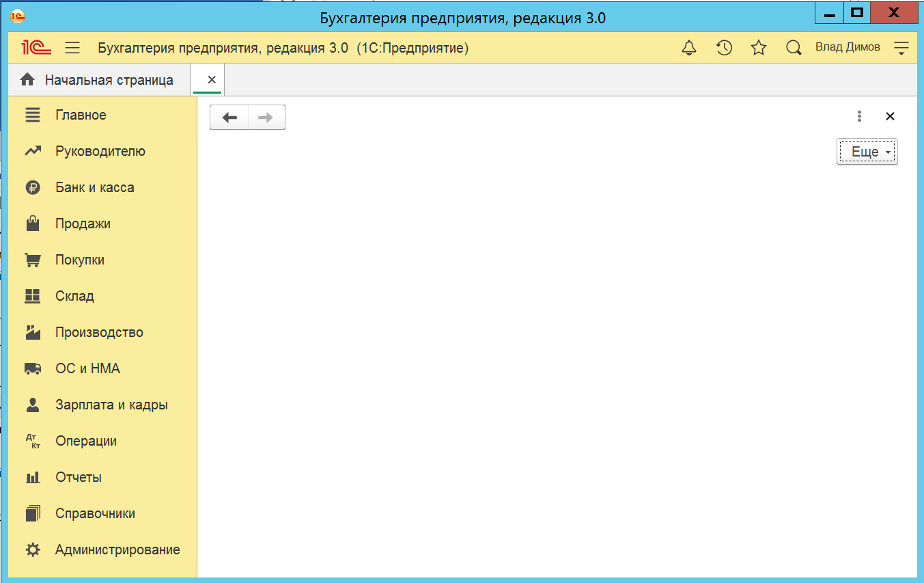This screenshot has height=583, width=924.
Task: Close the empty open tab
Action: 212,80
